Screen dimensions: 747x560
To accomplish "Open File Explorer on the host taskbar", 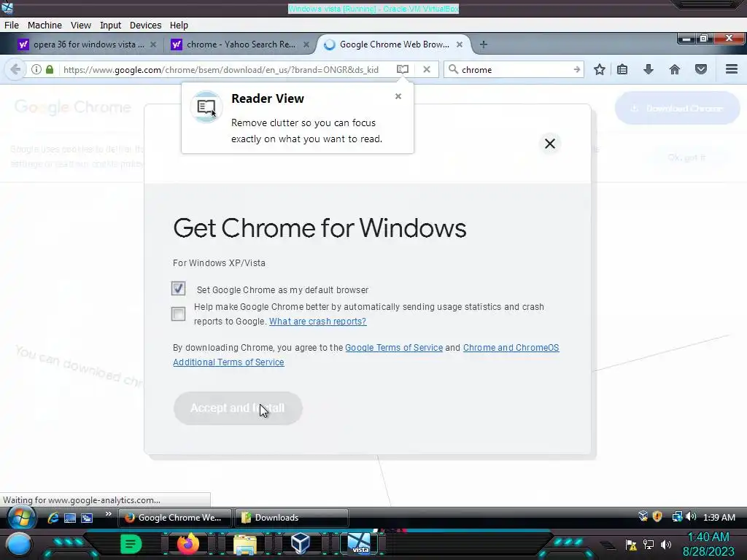I will tap(245, 545).
